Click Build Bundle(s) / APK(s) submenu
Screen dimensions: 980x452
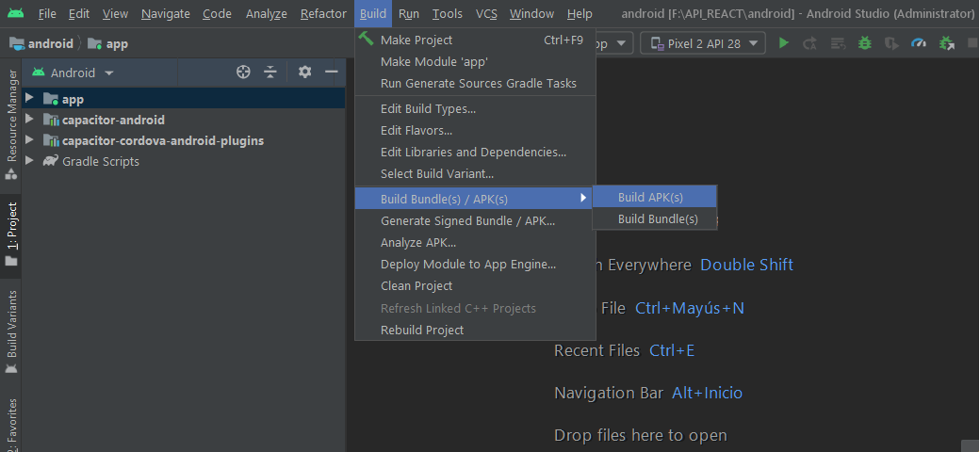[475, 199]
